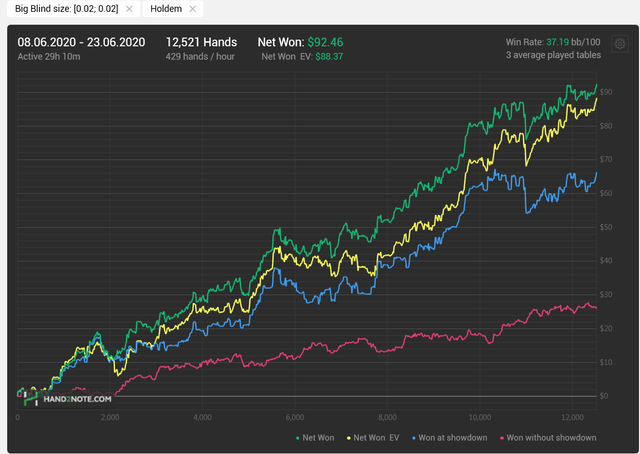
Task: Click the 429 hands / hour text
Action: [200, 57]
